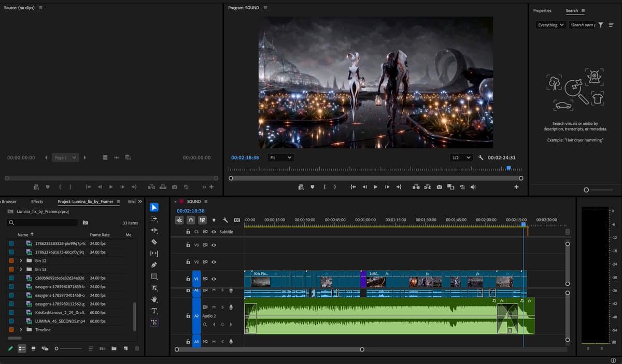The height and width of the screenshot is (364, 622).
Task: Open the Everything search scope dropdown
Action: coord(550,25)
